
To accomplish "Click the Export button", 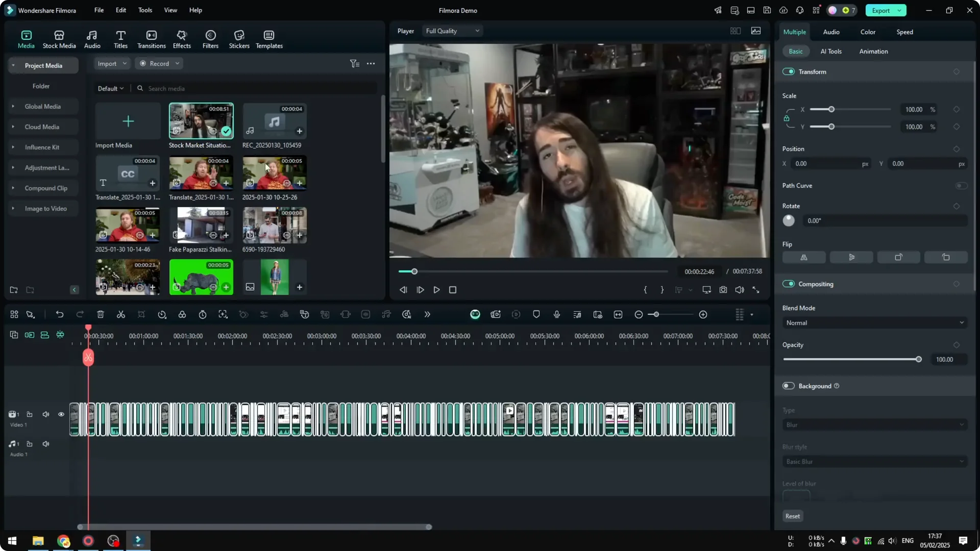I will 880,11.
